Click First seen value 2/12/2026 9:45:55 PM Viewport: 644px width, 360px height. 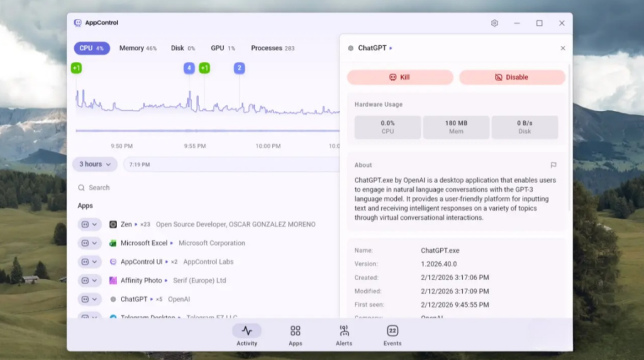tap(455, 305)
